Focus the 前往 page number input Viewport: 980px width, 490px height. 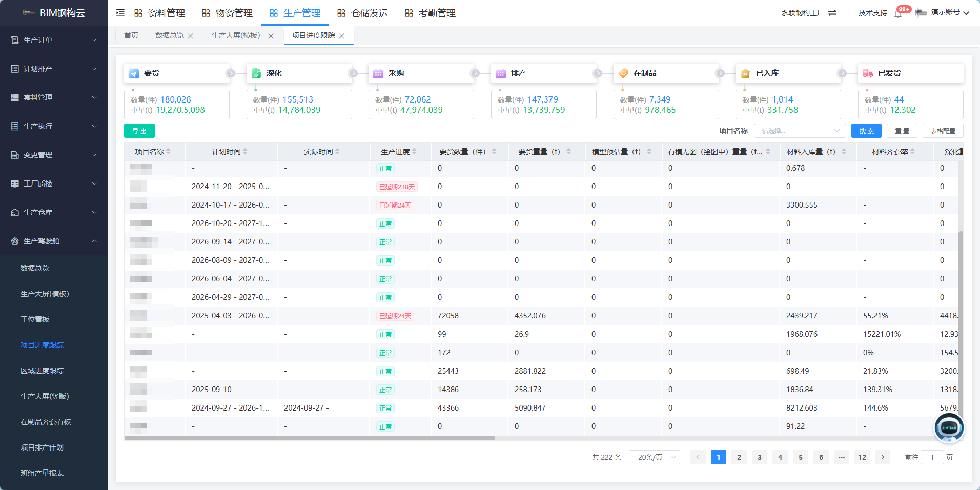coord(932,457)
